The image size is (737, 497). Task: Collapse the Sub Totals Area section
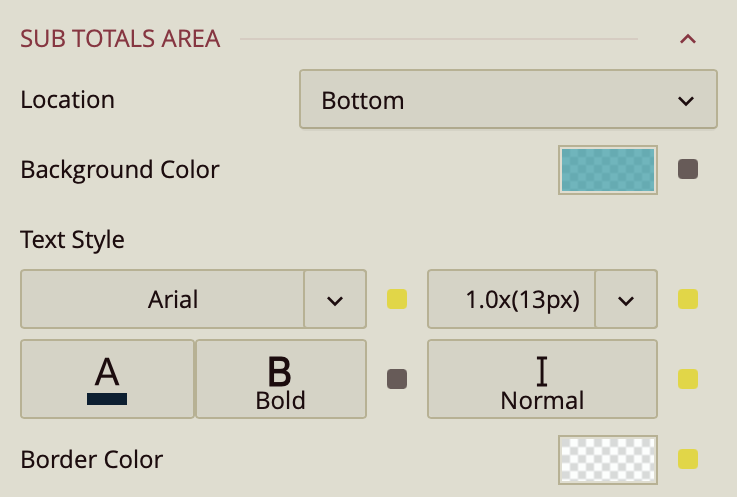687,40
